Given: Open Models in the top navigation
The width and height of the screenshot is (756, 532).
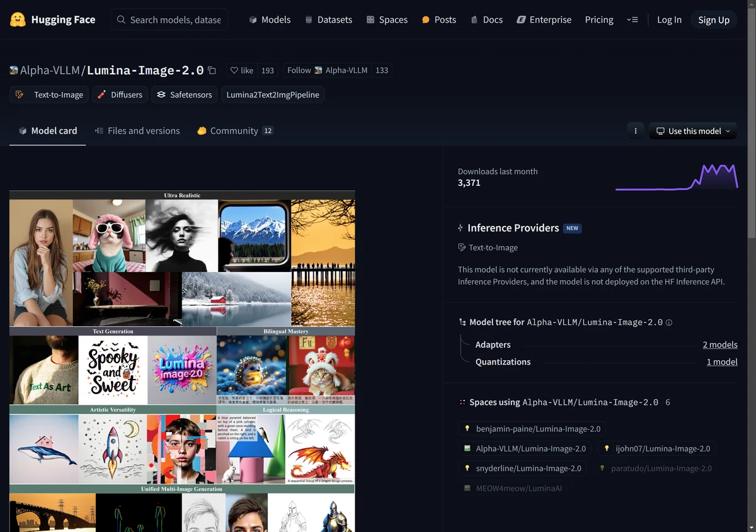Looking at the screenshot, I should (x=270, y=20).
